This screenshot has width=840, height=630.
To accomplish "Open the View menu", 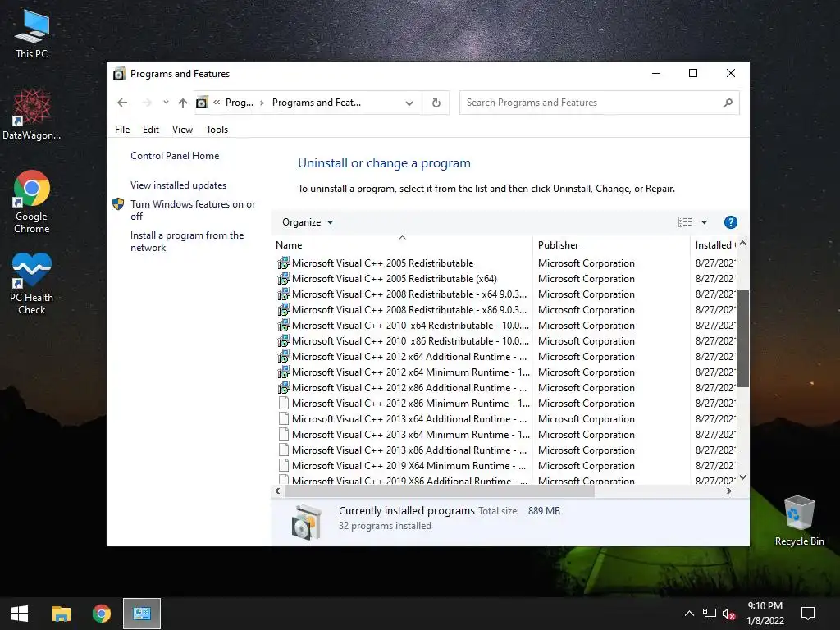I will [x=182, y=129].
